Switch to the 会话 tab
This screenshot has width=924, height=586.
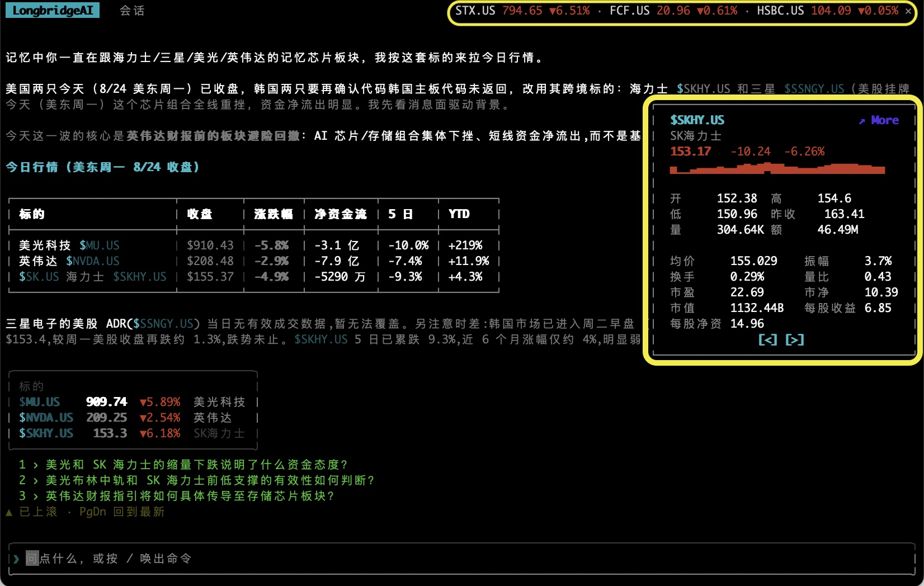tap(132, 11)
